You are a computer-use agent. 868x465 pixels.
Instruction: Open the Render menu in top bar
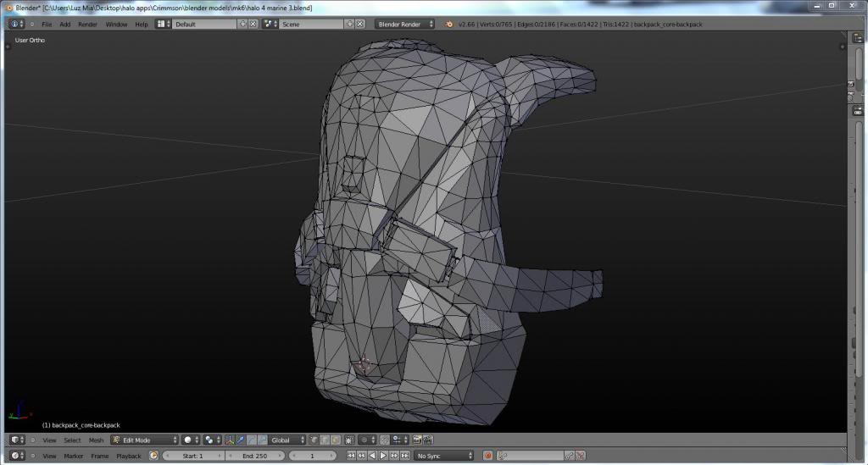87,25
